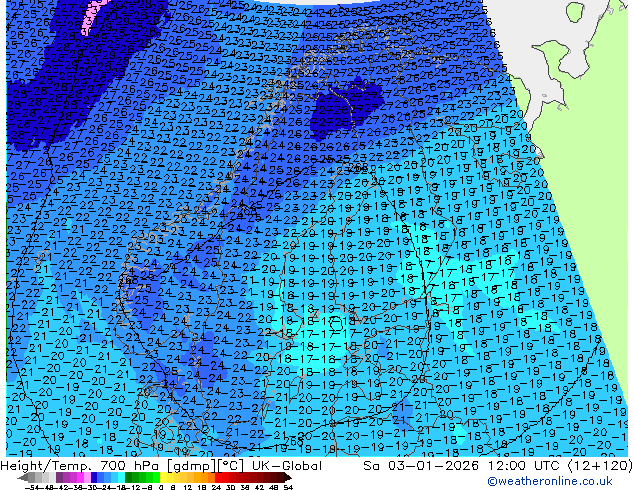
Task: Click the legend's left gray arrow tip
Action: [x=22, y=478]
